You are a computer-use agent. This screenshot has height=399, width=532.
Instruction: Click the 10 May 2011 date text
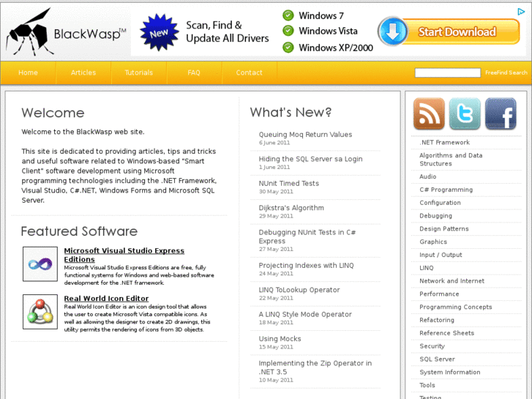pos(276,380)
